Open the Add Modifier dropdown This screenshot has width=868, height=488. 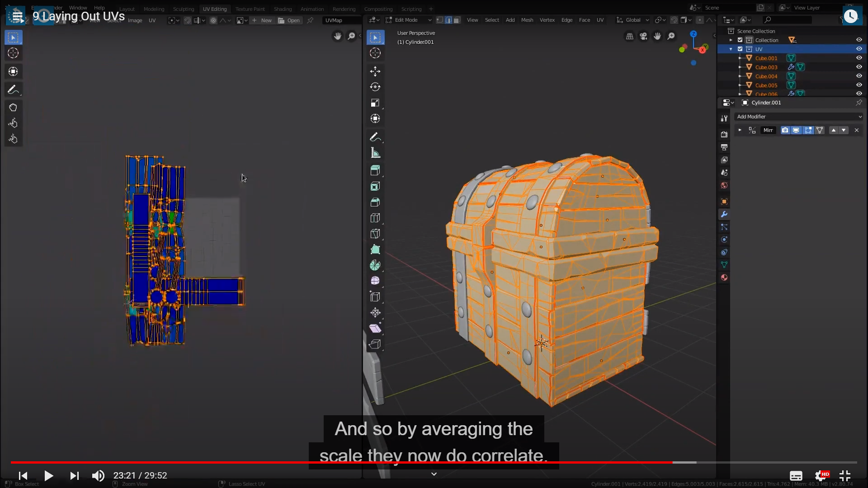point(799,117)
